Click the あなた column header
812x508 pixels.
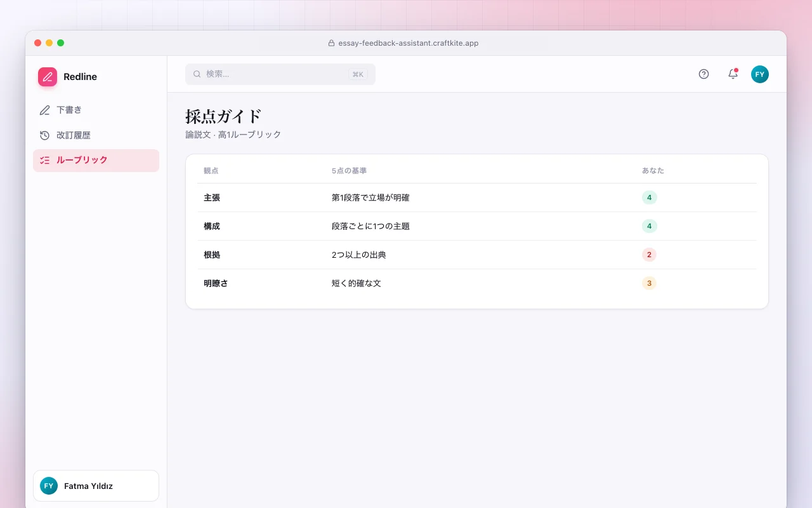tap(653, 171)
